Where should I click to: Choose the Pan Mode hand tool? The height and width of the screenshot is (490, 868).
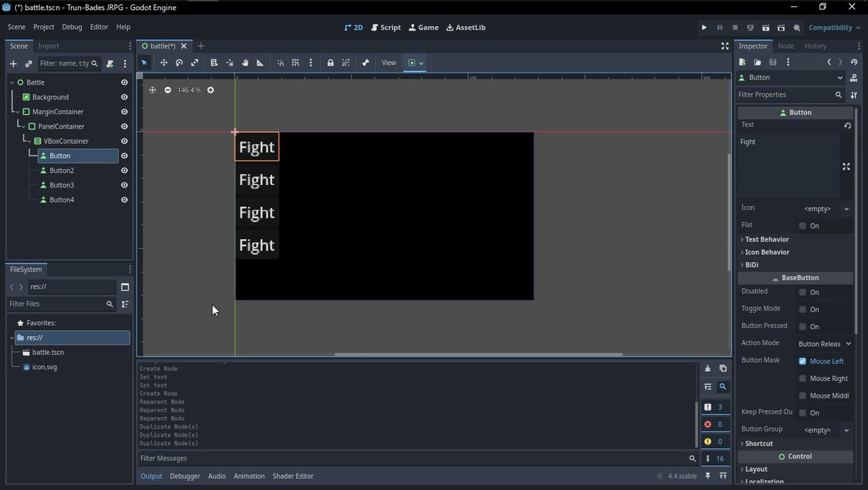245,63
